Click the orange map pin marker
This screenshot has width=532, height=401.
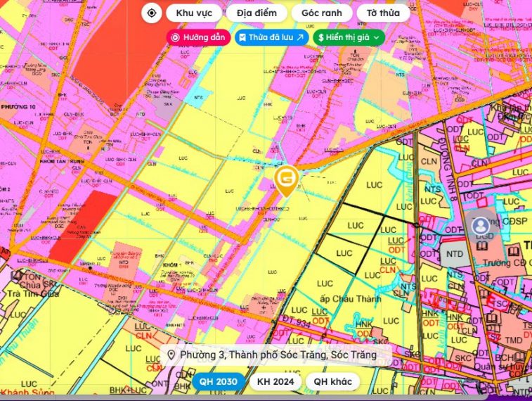point(286,181)
